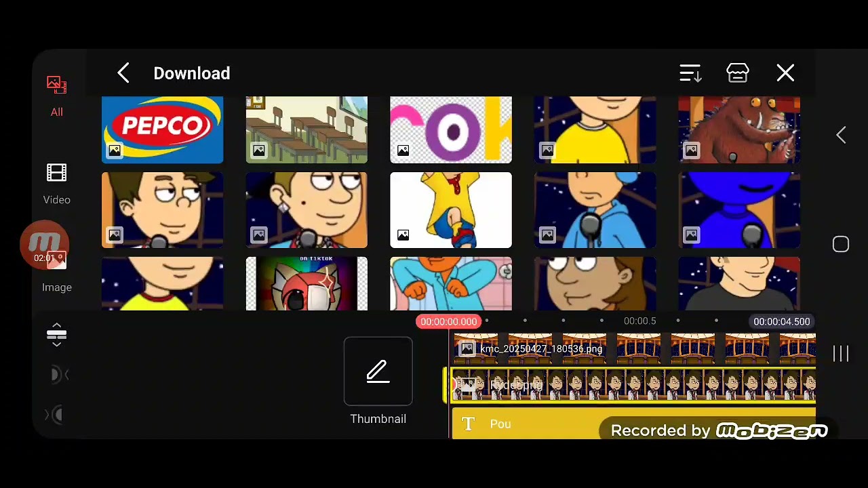Pick the PEPCO logo image
The image size is (868, 488).
[162, 129]
